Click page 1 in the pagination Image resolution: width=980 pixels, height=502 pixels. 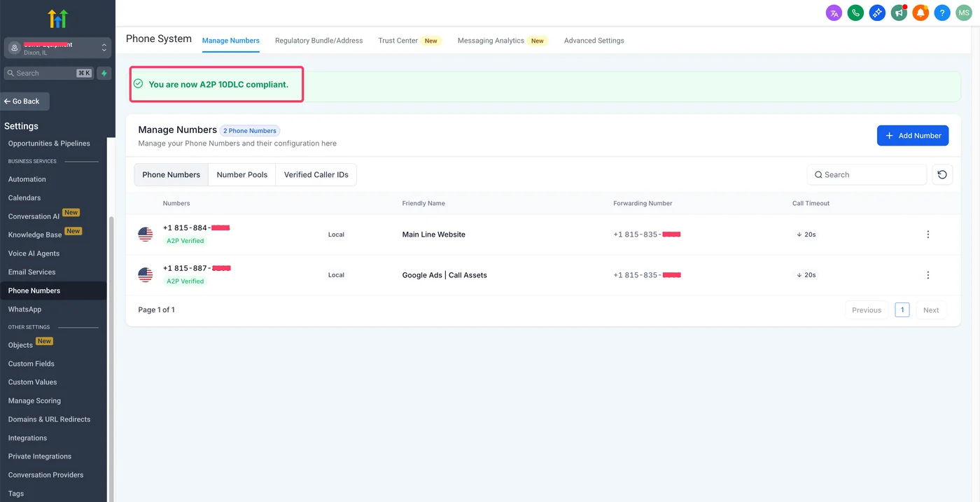(x=902, y=310)
